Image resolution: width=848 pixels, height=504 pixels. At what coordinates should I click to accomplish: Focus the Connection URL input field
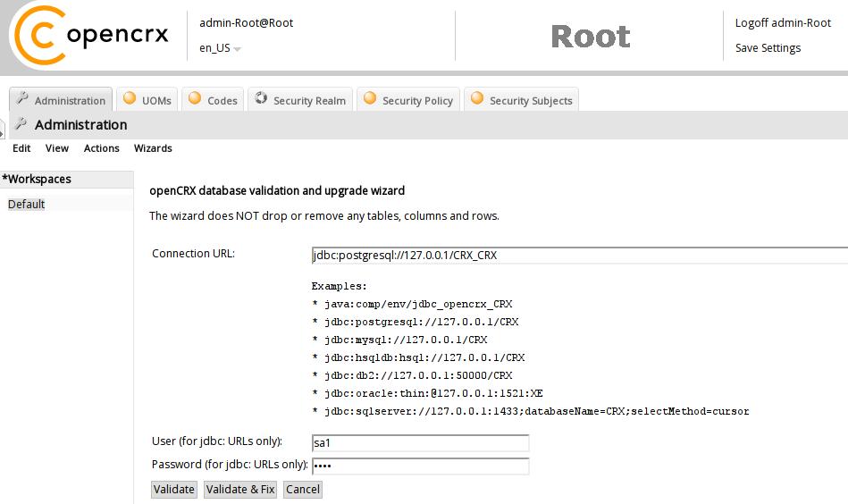580,256
